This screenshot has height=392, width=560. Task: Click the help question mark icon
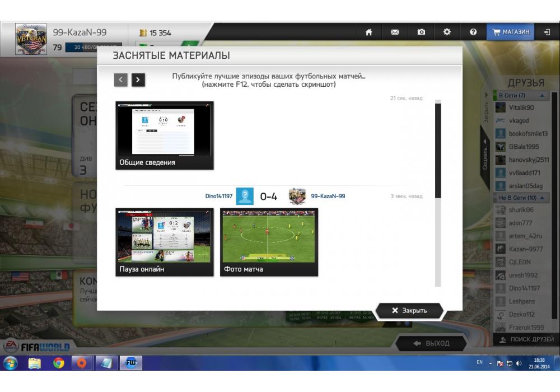click(x=473, y=32)
